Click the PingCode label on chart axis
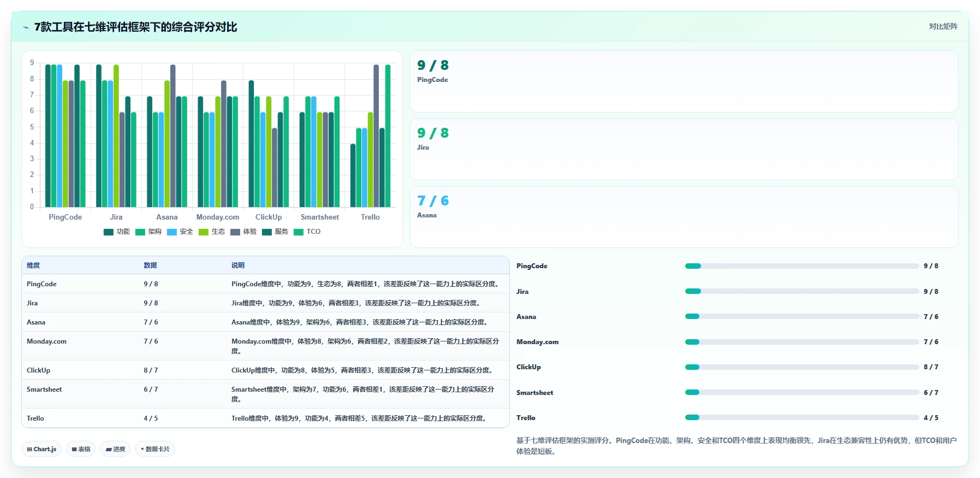Screen dimensions: 980x478 click(x=65, y=217)
